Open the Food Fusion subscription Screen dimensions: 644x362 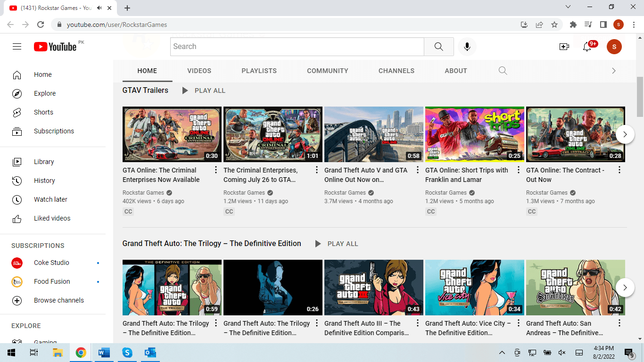(53, 281)
